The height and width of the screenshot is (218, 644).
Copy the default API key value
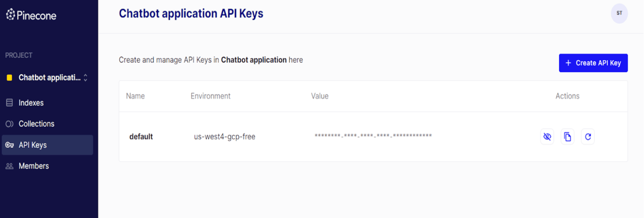click(567, 137)
